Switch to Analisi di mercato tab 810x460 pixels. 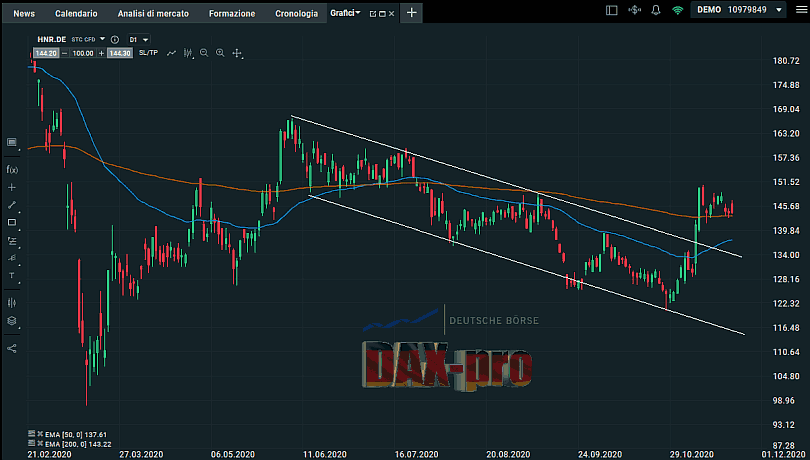tap(153, 13)
